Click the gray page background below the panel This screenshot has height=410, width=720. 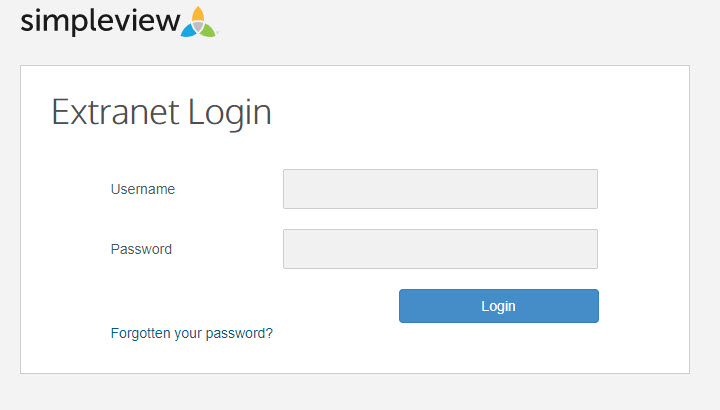click(x=358, y=393)
